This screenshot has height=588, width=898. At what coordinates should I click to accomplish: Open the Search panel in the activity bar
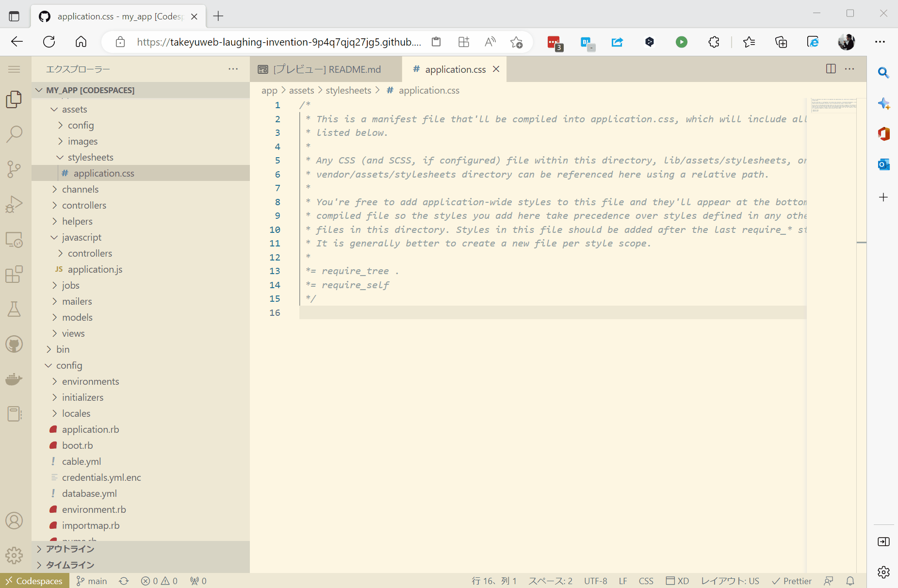15,133
